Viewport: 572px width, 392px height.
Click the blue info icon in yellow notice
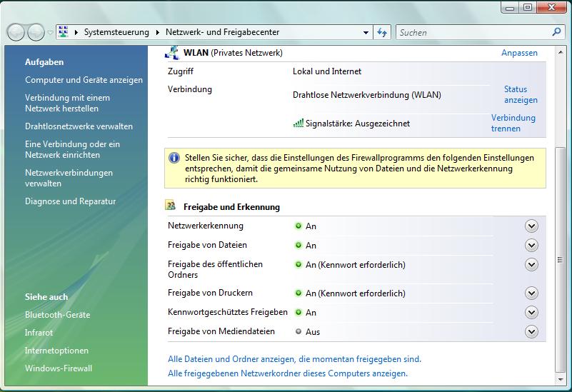pyautogui.click(x=174, y=158)
